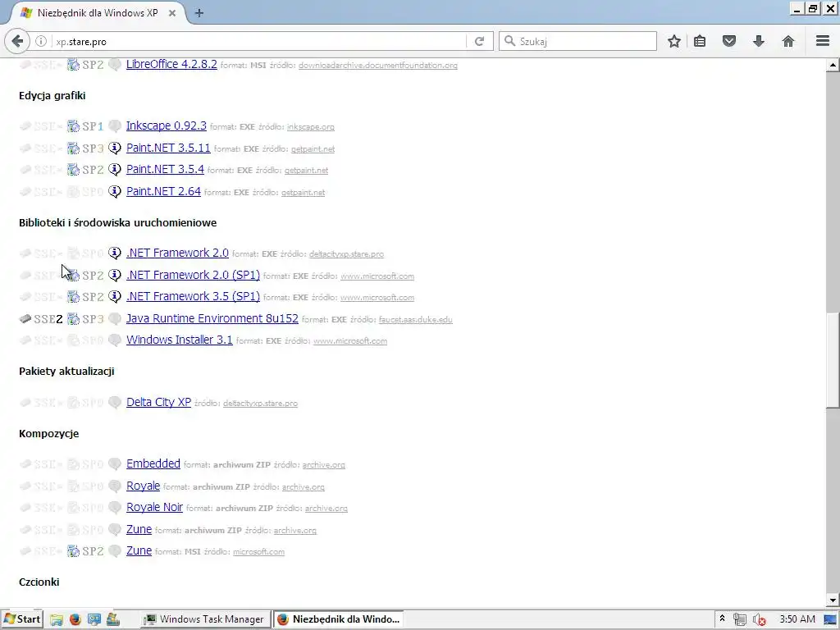Visit getpaint.net source beside Paint.NET 3.5.11
The width and height of the screenshot is (840, 630).
click(x=313, y=149)
